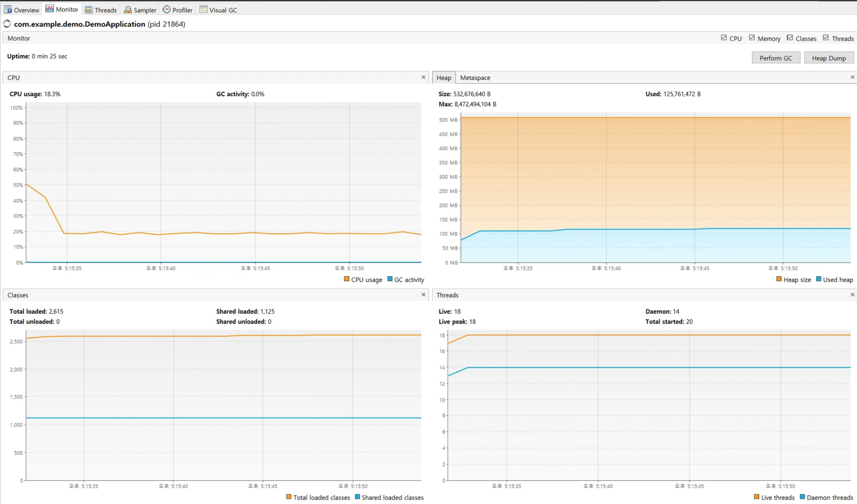Screen dimensions: 857x504
Task: Click the Threads tab icon
Action: pyautogui.click(x=89, y=9)
